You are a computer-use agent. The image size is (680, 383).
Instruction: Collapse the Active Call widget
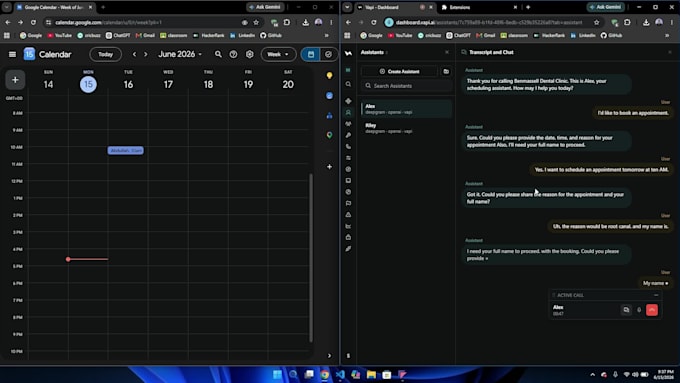(x=656, y=295)
